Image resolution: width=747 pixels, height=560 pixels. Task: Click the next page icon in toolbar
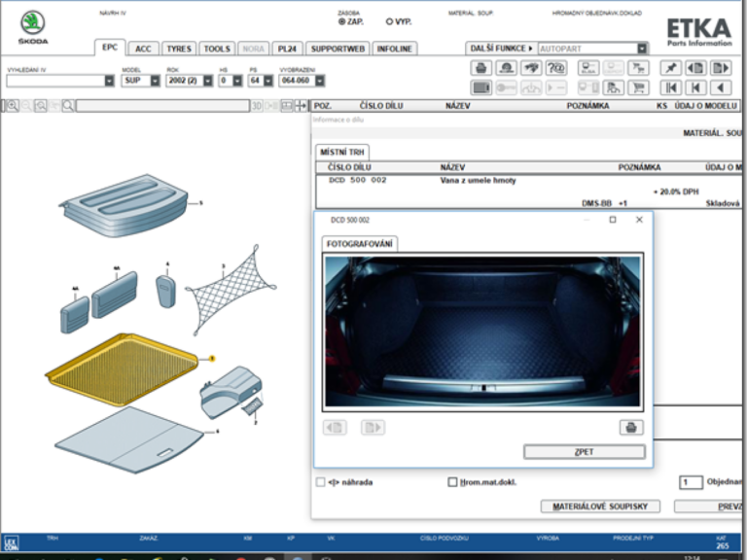pyautogui.click(x=720, y=68)
